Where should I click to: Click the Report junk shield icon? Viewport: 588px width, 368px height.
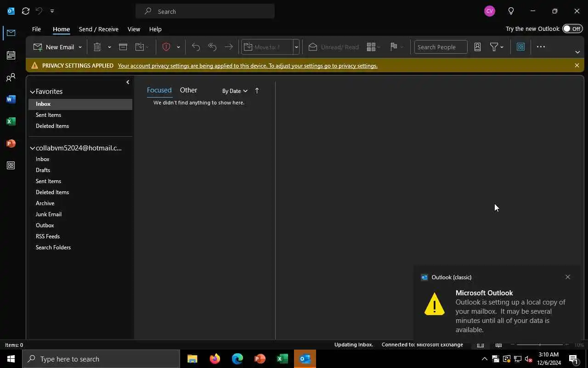tap(166, 47)
